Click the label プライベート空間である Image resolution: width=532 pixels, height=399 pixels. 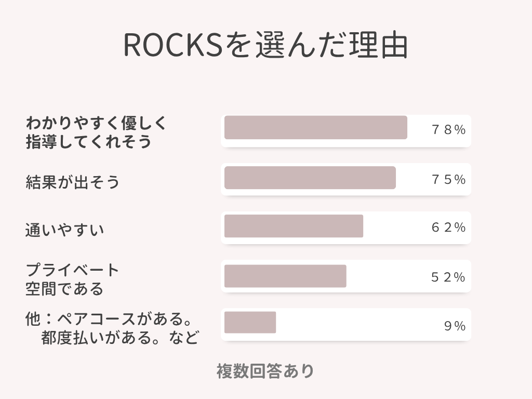click(72, 279)
